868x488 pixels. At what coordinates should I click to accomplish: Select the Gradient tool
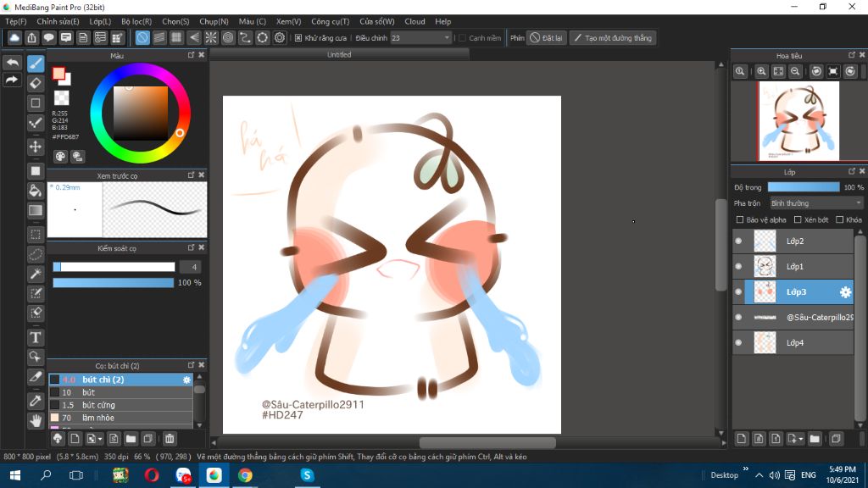(x=36, y=210)
